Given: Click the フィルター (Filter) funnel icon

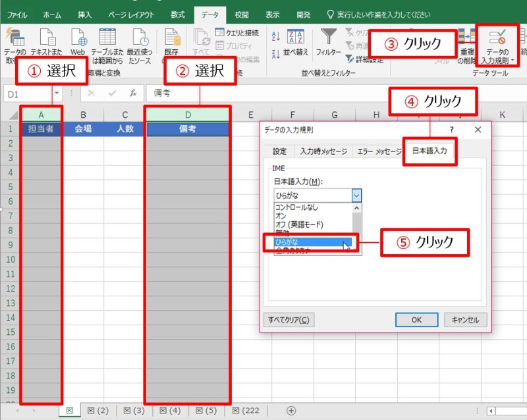Looking at the screenshot, I should (x=328, y=38).
